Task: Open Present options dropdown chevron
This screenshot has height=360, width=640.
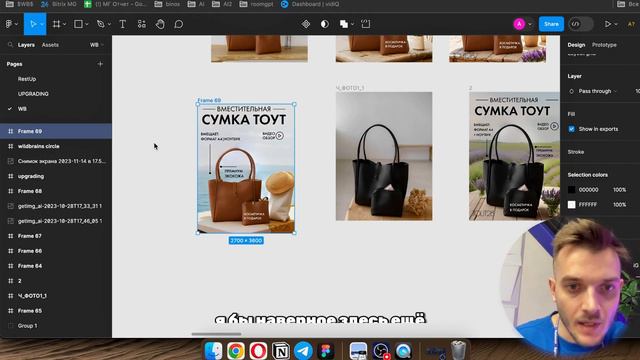Action: [x=616, y=24]
